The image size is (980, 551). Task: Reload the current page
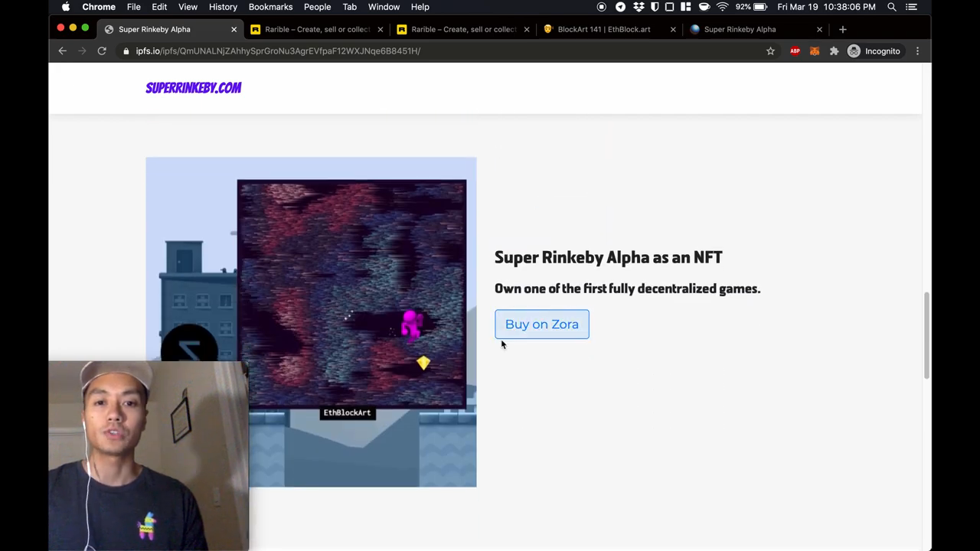[102, 51]
